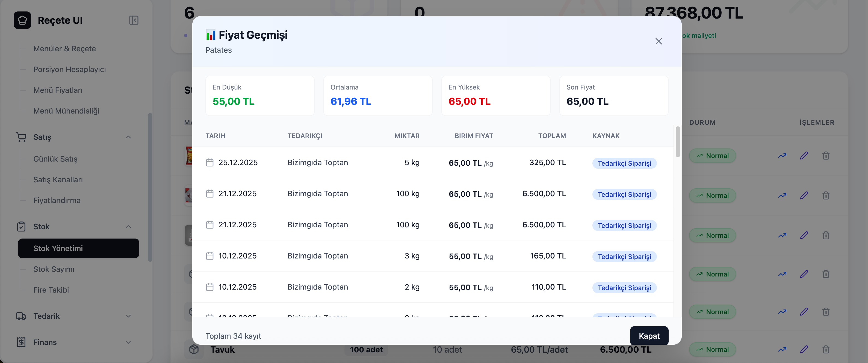
Task: Select the active Stok Yönetimi item
Action: click(x=78, y=249)
